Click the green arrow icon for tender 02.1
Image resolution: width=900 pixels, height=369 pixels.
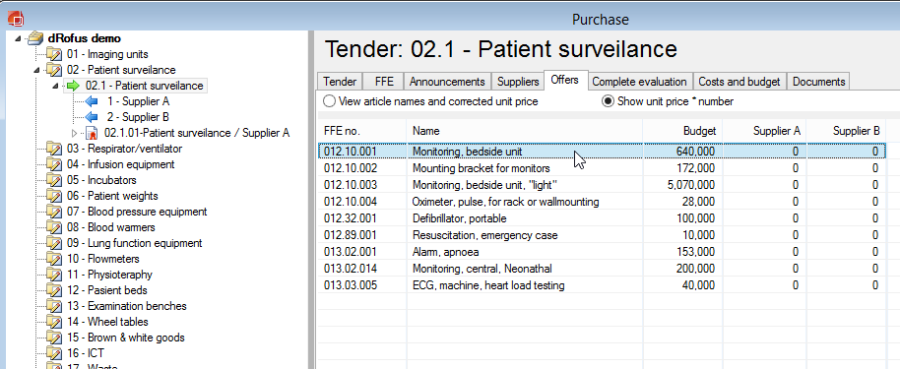point(73,86)
